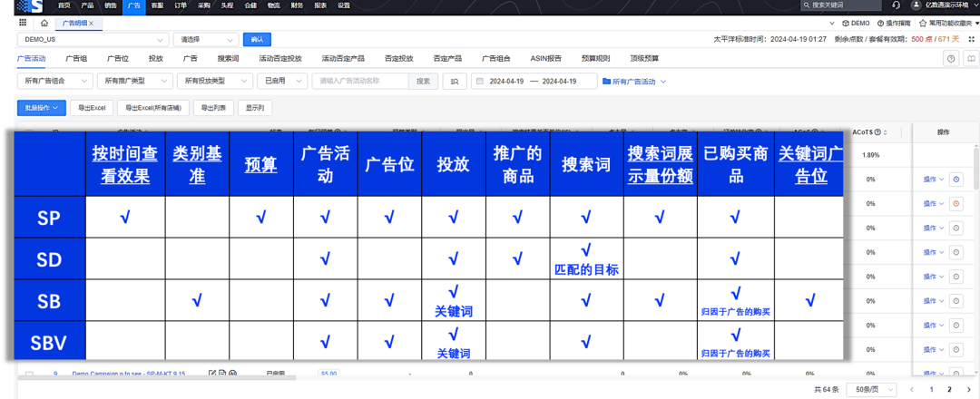Click the 导出Excel(所有店铺) button
This screenshot has height=399, width=980.
(153, 108)
